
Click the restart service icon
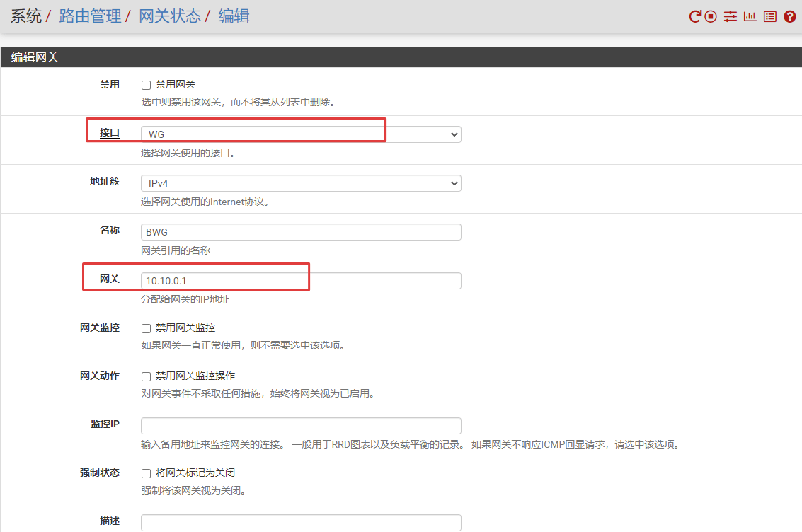[x=695, y=16]
